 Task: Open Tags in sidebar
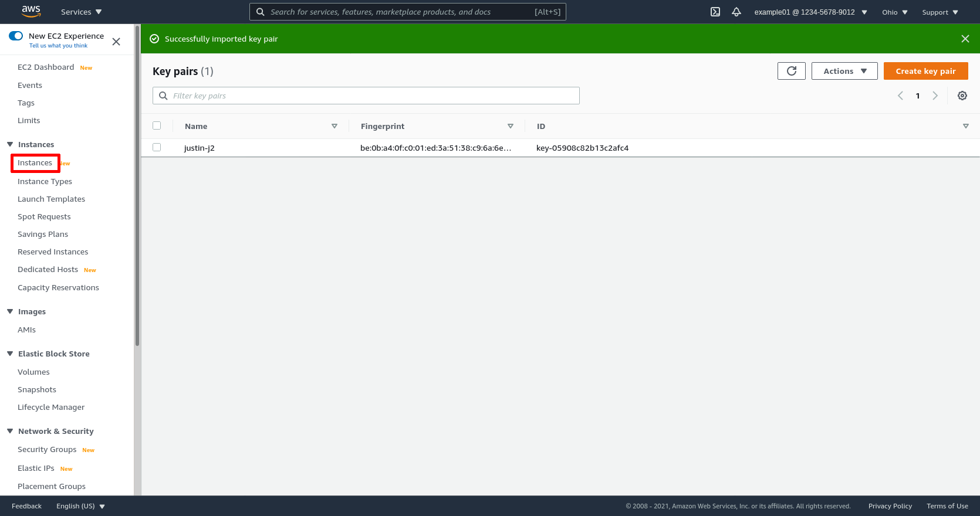[x=26, y=103]
